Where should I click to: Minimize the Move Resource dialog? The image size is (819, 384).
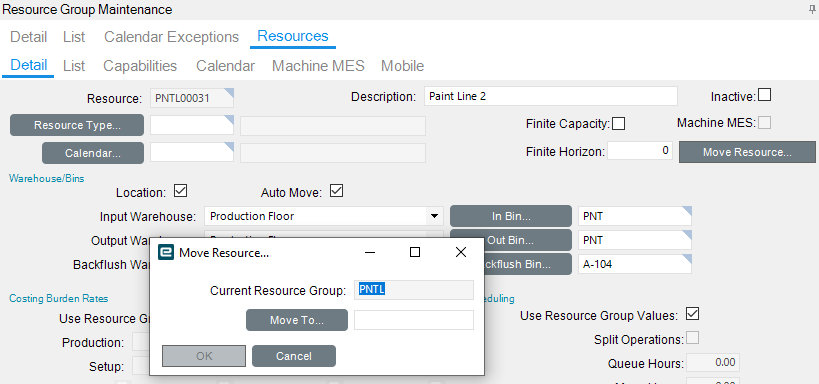click(370, 252)
